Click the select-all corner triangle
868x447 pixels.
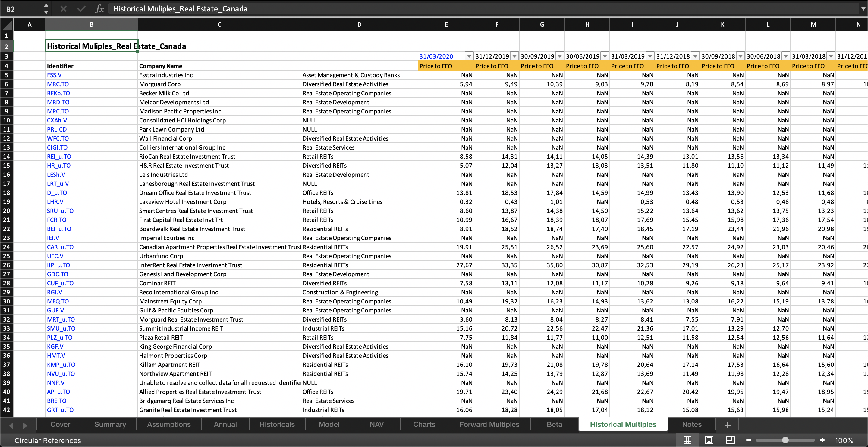coord(7,25)
